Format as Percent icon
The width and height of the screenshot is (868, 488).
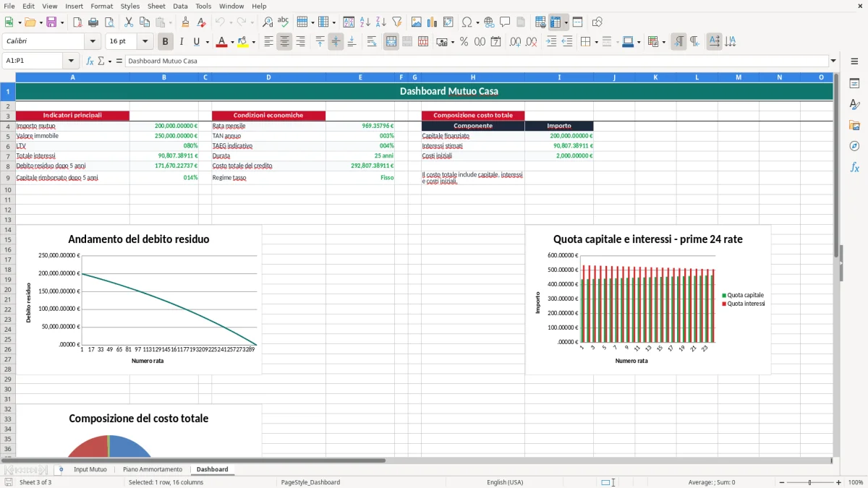pos(464,42)
